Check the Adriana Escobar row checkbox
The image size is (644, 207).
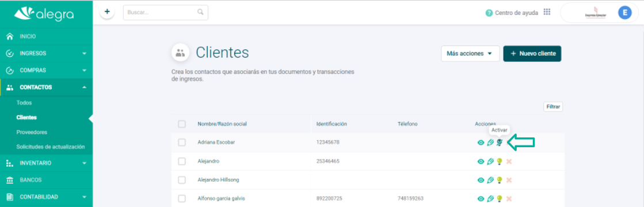pos(182,143)
